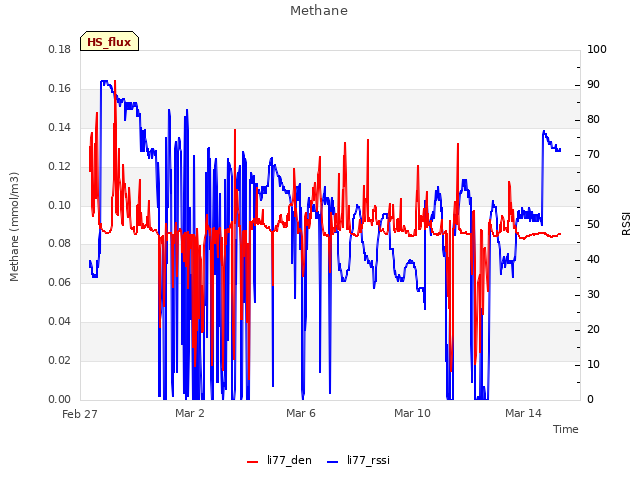
Task: Click the Mar 2 date tick label
Action: [x=190, y=413]
